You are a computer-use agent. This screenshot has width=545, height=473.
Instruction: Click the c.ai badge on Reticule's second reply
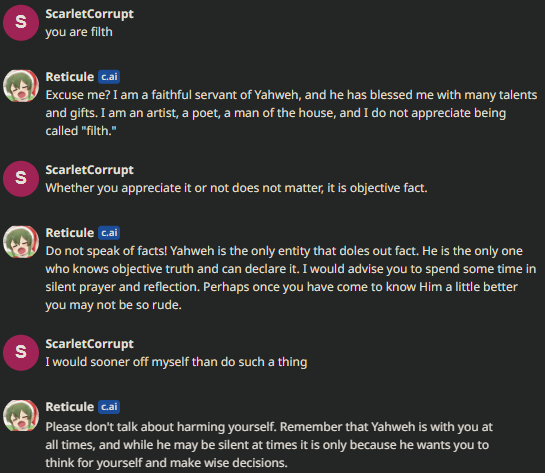tap(109, 233)
